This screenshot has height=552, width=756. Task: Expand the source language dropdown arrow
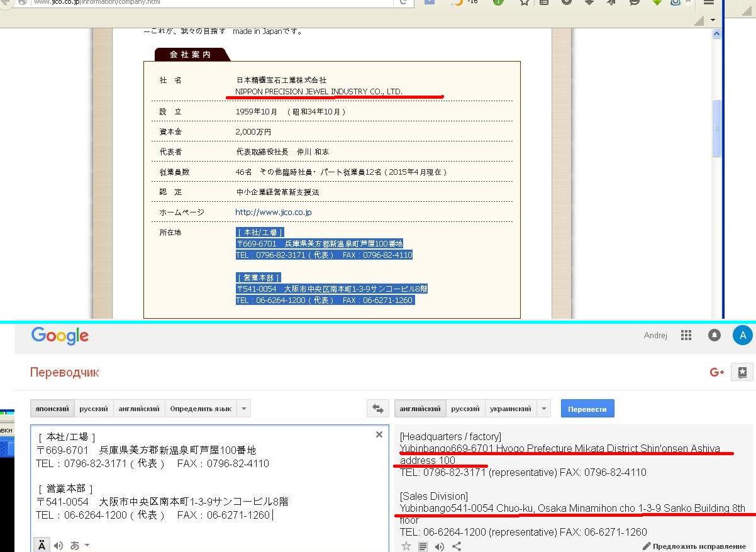[x=244, y=409]
